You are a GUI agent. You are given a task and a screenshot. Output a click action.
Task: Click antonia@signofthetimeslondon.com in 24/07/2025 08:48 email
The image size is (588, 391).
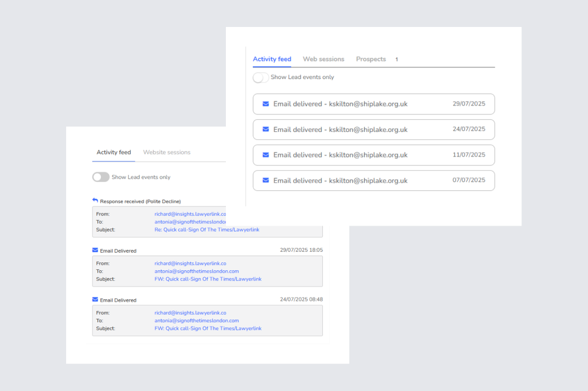[196, 321]
